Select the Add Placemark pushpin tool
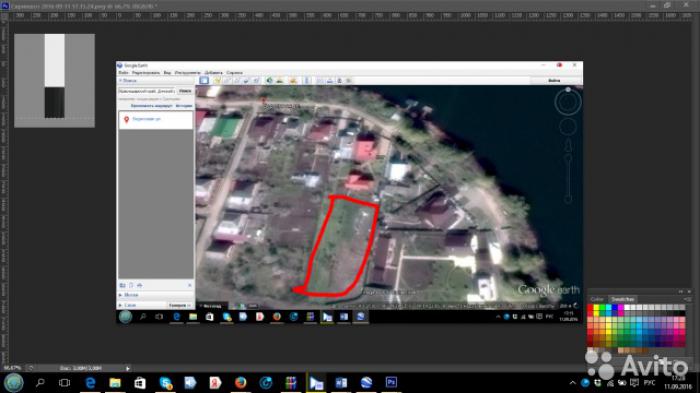700x393 pixels. pos(217,80)
